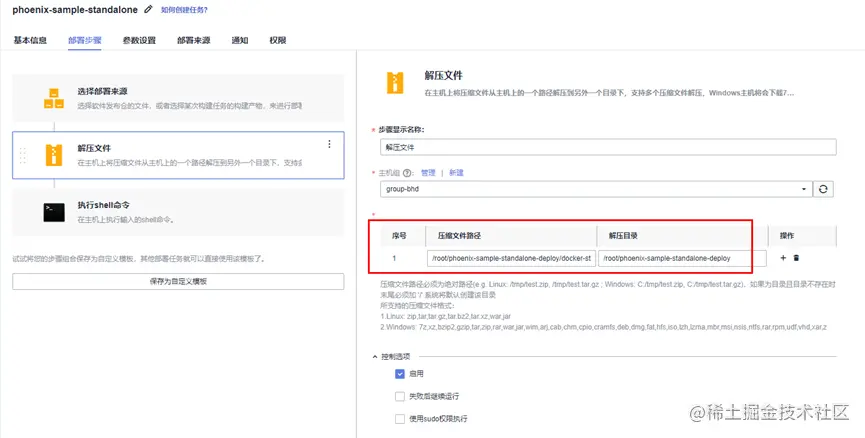This screenshot has height=438, width=865.
Task: Edit task name with the pencil icon
Action: [x=148, y=9]
